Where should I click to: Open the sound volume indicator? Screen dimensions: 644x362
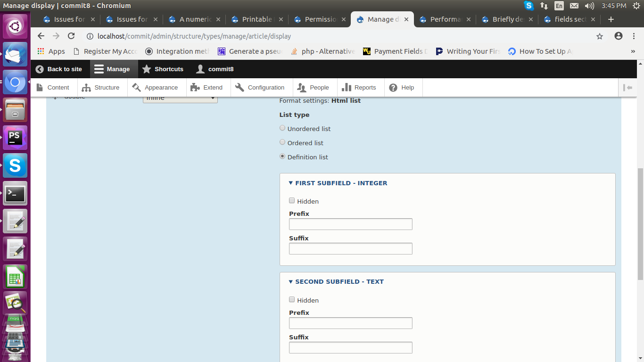click(589, 6)
